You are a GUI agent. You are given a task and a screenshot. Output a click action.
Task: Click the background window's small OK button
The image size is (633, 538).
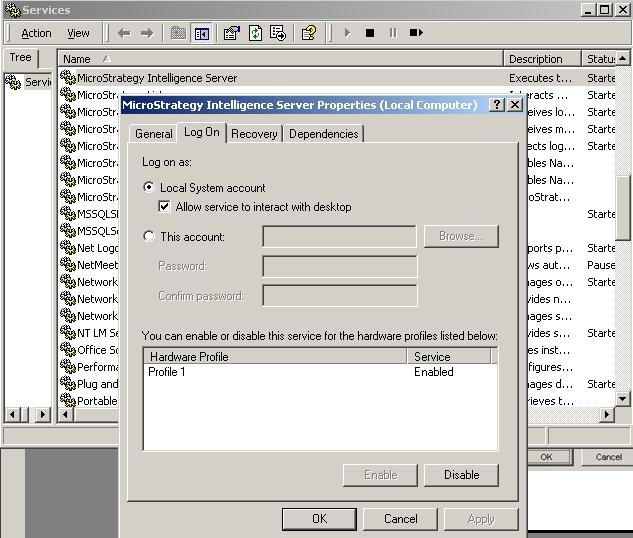click(x=549, y=457)
